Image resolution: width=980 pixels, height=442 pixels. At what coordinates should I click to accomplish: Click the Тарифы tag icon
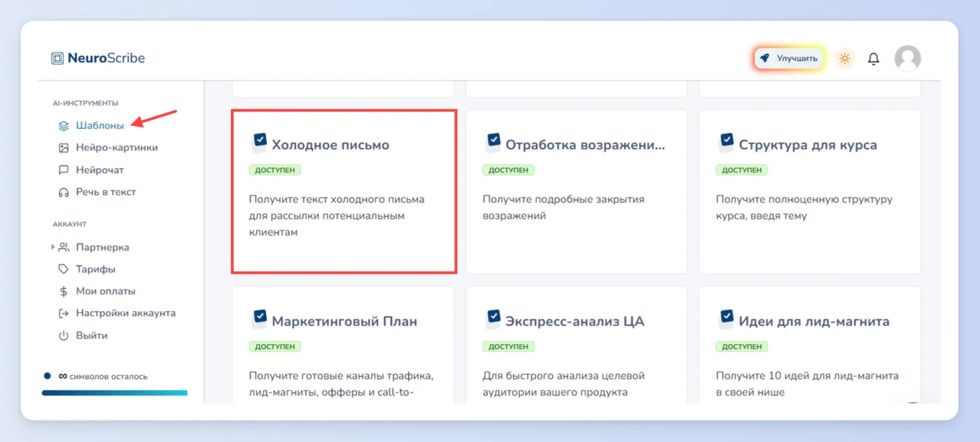point(64,269)
